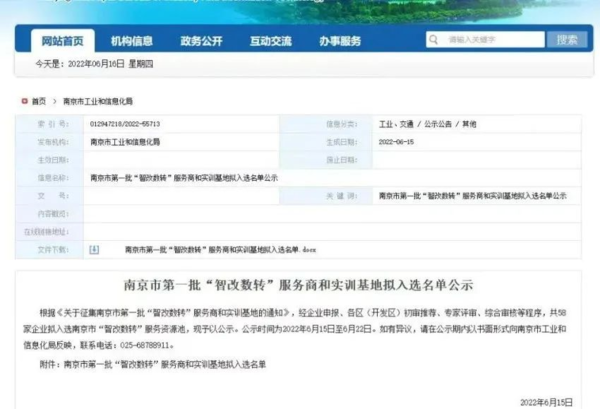Click the 南京市工业和信息化局 breadcrumb link

click(98, 101)
